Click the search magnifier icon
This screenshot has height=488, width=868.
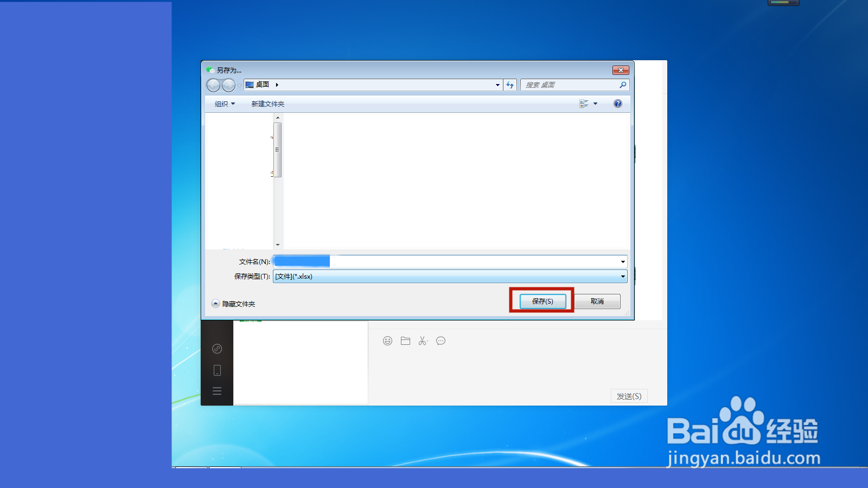tap(623, 85)
